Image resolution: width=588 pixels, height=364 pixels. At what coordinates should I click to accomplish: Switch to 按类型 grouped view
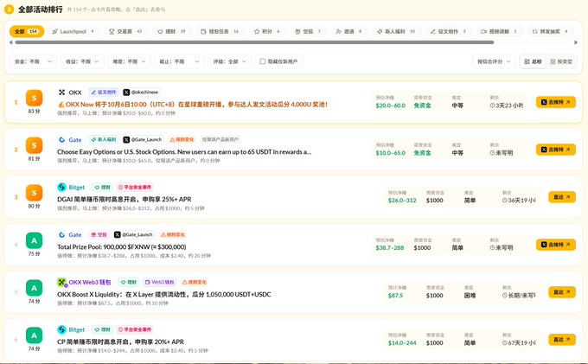(561, 61)
